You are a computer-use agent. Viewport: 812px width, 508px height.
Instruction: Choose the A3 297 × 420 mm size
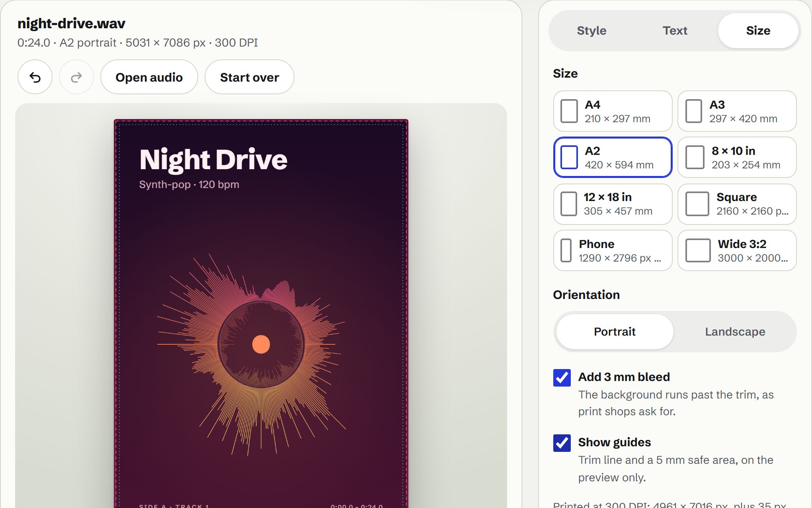(x=737, y=111)
